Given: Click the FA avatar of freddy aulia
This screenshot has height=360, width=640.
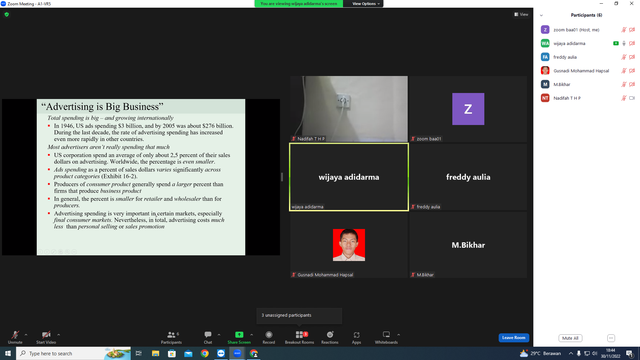Looking at the screenshot, I should [545, 57].
